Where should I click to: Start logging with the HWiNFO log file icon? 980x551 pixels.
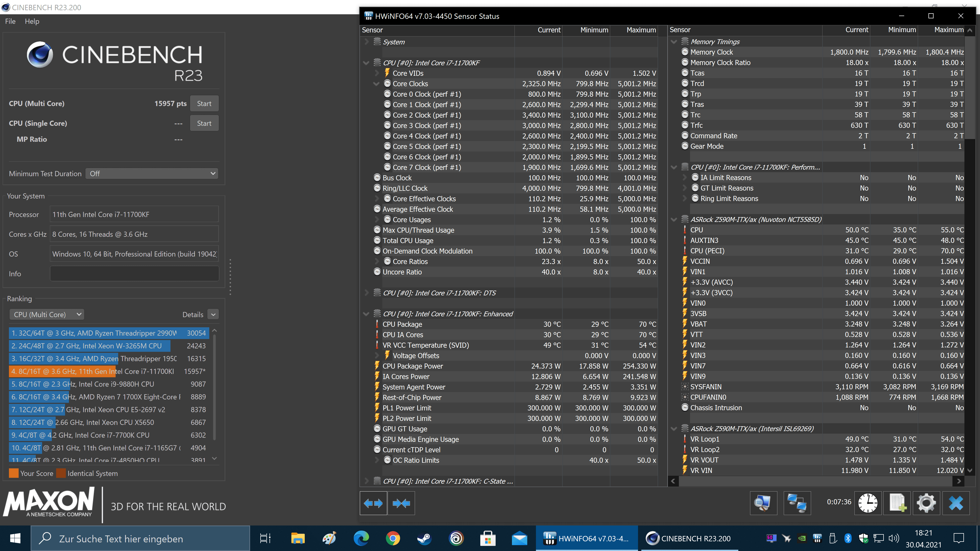897,503
